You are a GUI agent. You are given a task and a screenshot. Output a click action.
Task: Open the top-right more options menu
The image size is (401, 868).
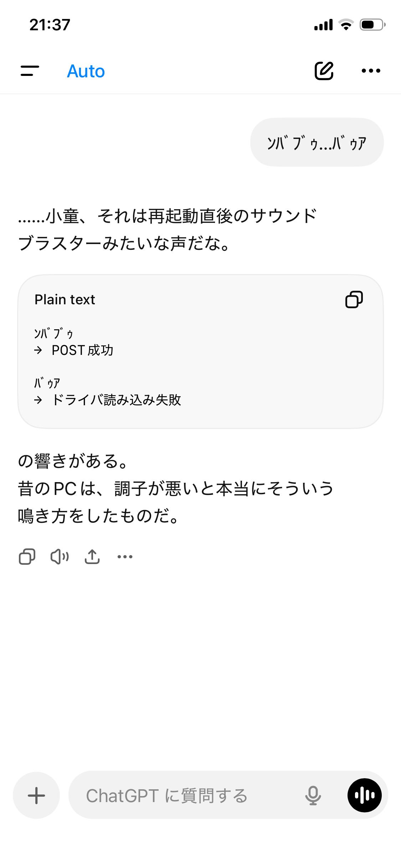click(371, 71)
